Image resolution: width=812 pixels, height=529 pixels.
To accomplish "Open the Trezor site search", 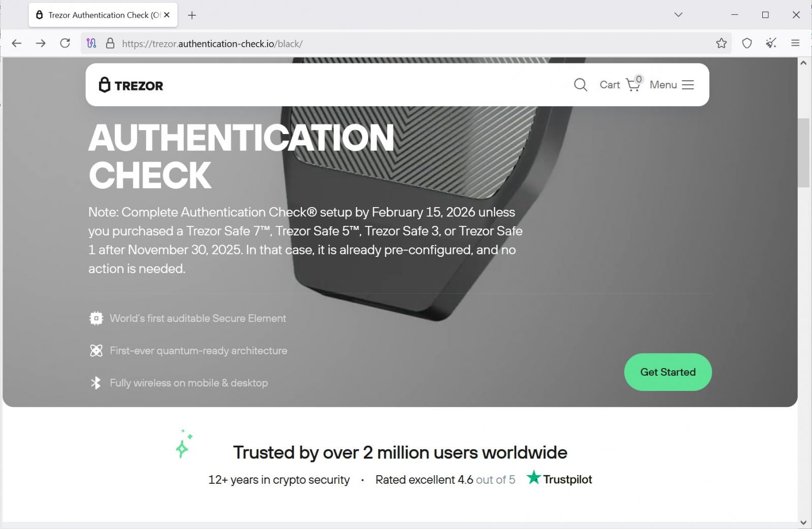I will (580, 85).
